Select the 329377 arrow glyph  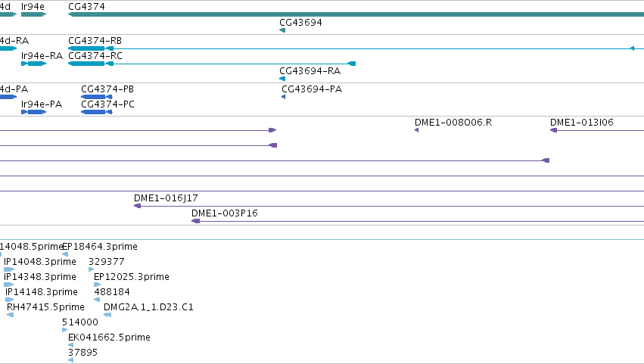91,269
